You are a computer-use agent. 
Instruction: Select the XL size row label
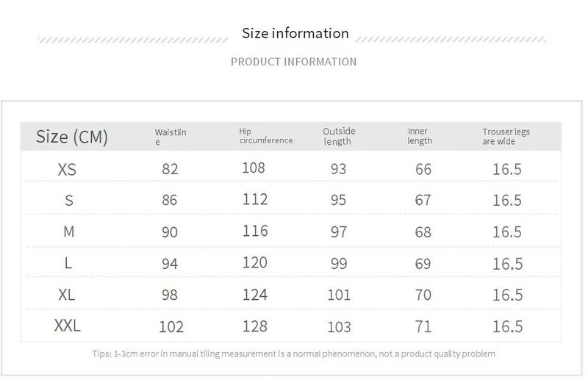(x=67, y=294)
